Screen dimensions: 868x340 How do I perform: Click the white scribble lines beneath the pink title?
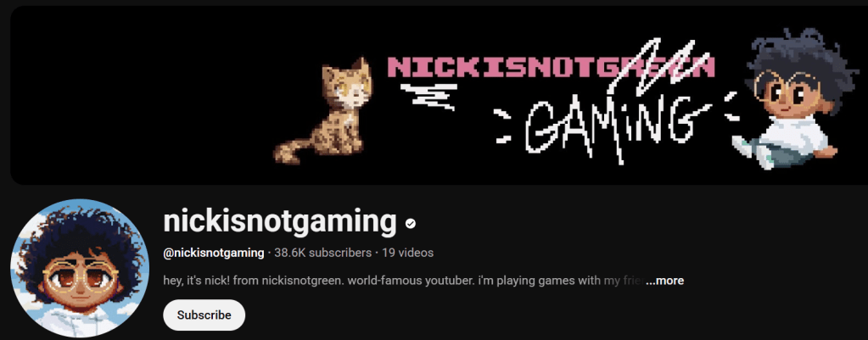(429, 96)
